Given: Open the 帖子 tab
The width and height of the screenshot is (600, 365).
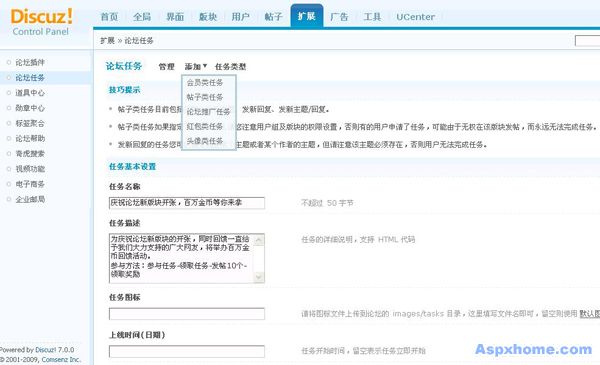Looking at the screenshot, I should [274, 17].
